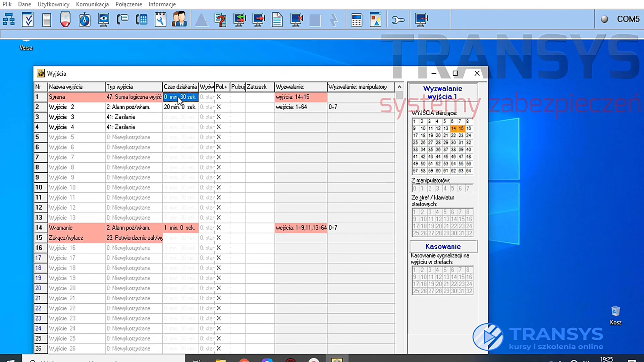Toggle Pol.+ checkbox for Włamanie row

pyautogui.click(x=219, y=228)
